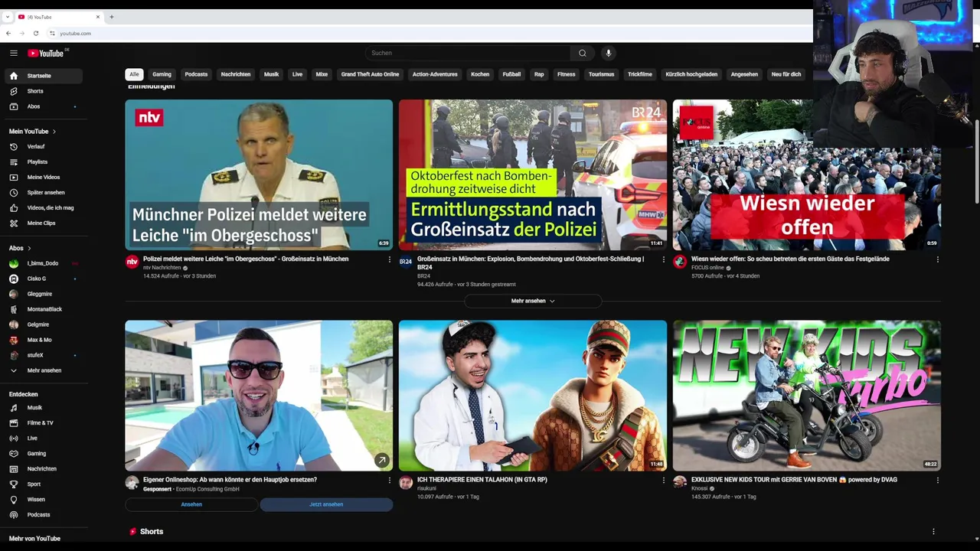Close the YouTube browser tab
This screenshot has height=551, width=980.
pyautogui.click(x=98, y=17)
